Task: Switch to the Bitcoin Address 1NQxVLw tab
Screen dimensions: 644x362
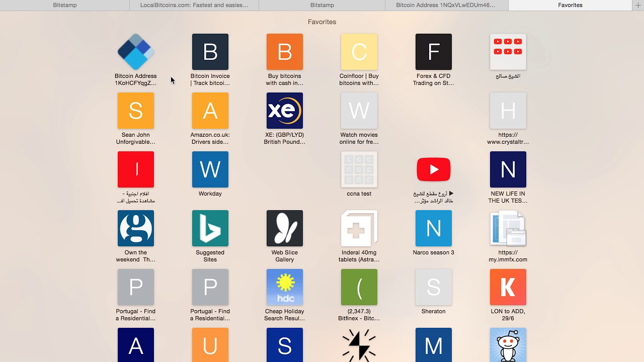Action: [x=447, y=5]
